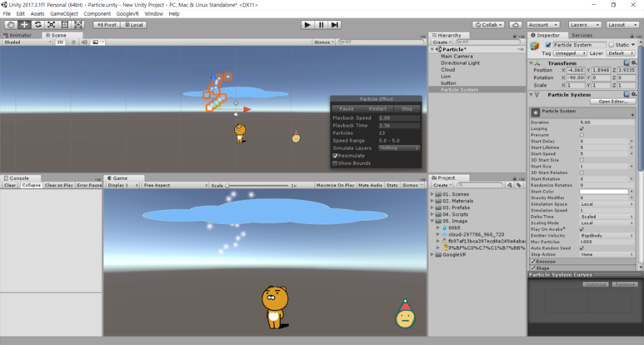Open the Display 1 dropdown
Image resolution: width=644 pixels, height=345 pixels.
(x=122, y=185)
